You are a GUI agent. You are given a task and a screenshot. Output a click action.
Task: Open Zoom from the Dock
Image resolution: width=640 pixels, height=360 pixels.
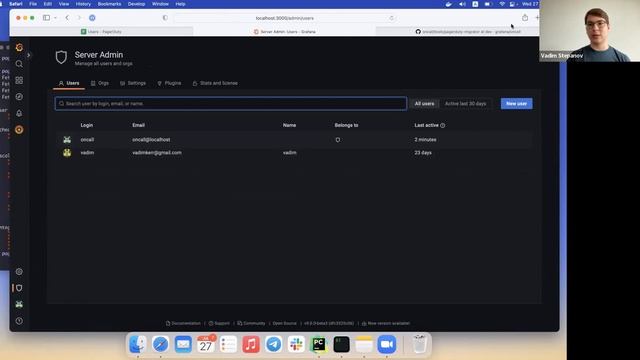(x=387, y=344)
